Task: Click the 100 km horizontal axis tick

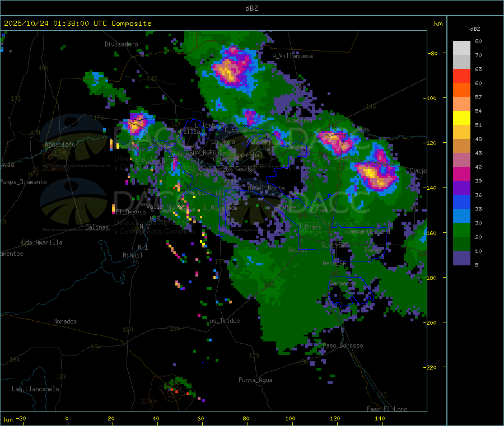Action: [x=290, y=419]
